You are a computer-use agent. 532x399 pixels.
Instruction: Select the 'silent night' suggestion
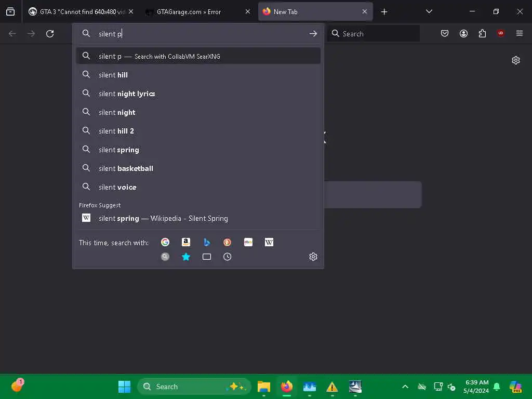198,112
